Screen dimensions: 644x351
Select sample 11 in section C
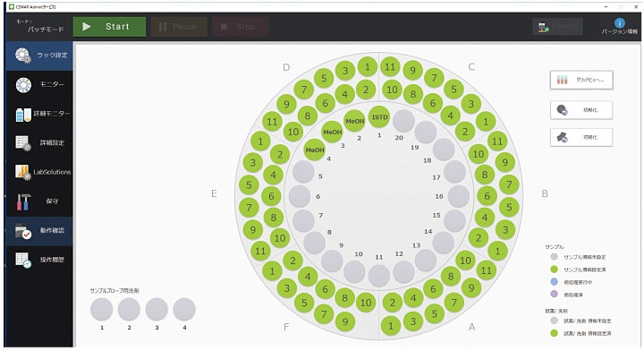click(390, 67)
